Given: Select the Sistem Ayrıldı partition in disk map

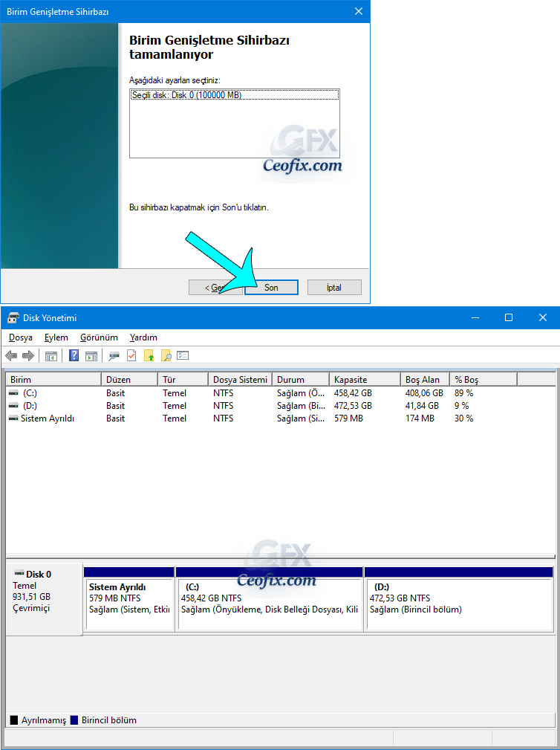Looking at the screenshot, I should pyautogui.click(x=129, y=599).
